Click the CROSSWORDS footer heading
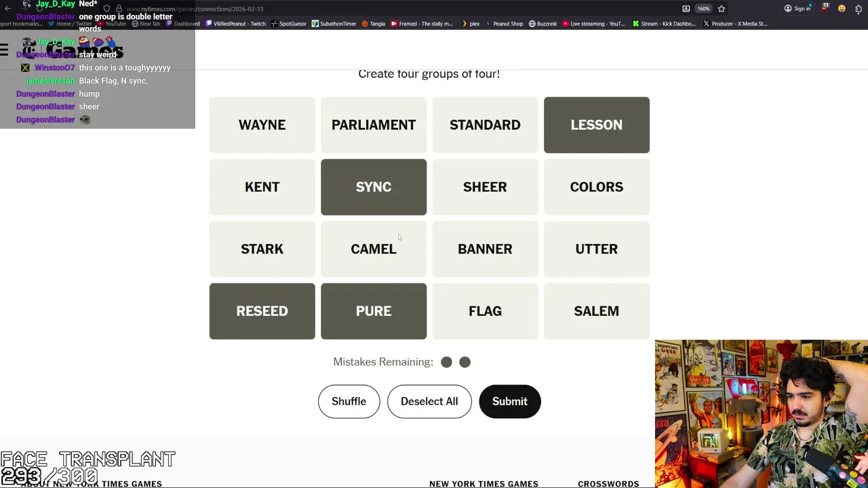868x488 pixels. pyautogui.click(x=608, y=484)
